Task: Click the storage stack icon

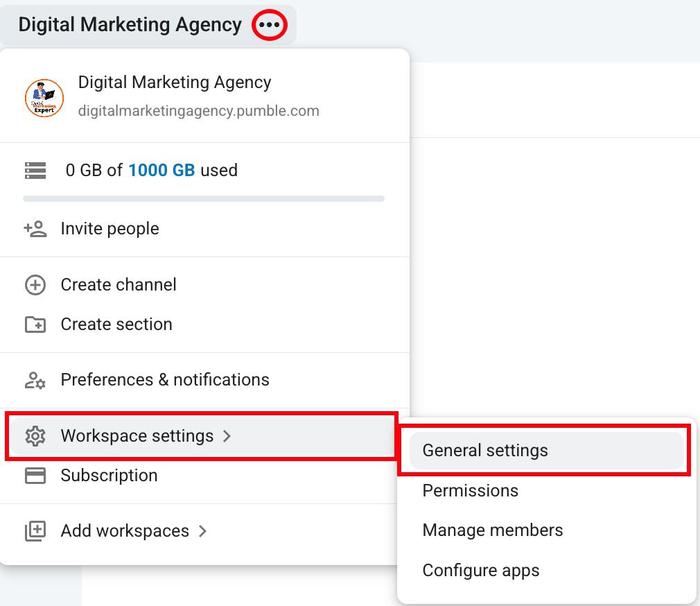Action: (35, 171)
